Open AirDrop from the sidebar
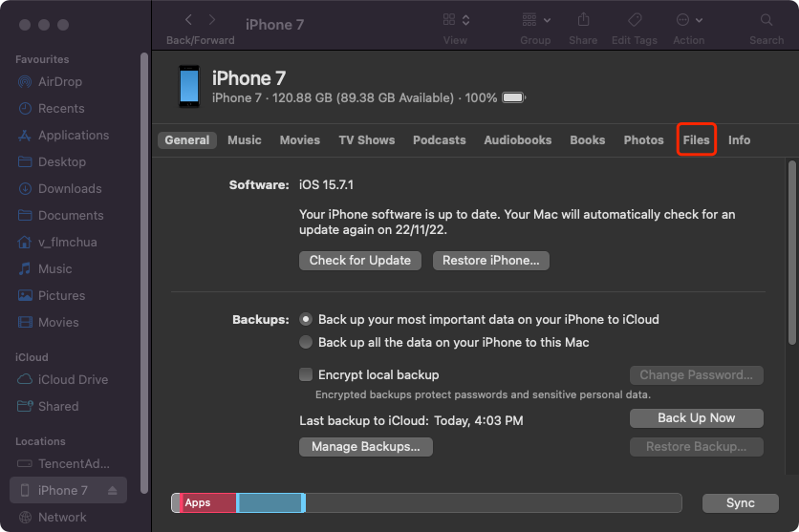This screenshot has height=532, width=799. (x=59, y=82)
